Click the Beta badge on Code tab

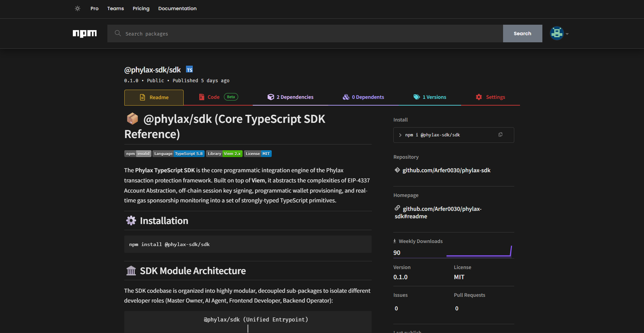[231, 97]
